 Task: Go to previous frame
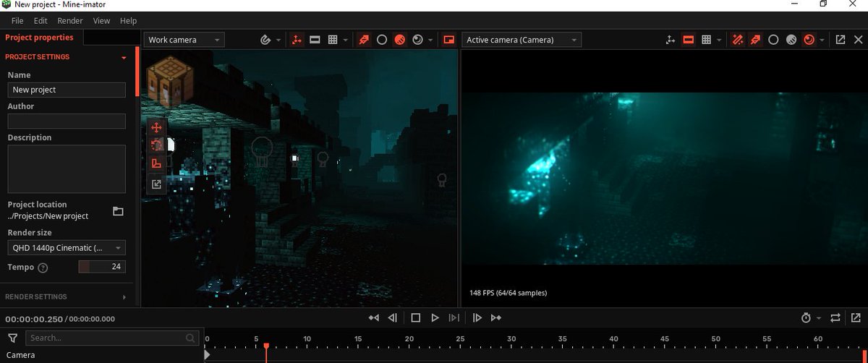[x=393, y=317]
